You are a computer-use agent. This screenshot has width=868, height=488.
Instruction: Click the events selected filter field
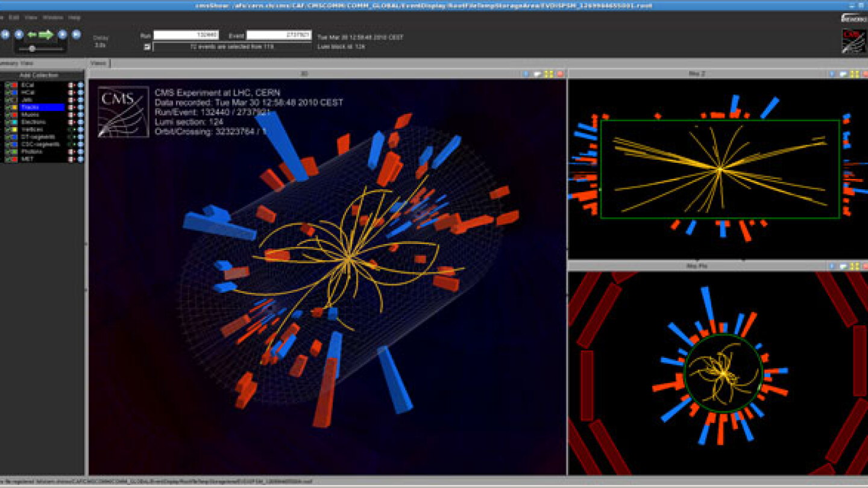point(233,46)
